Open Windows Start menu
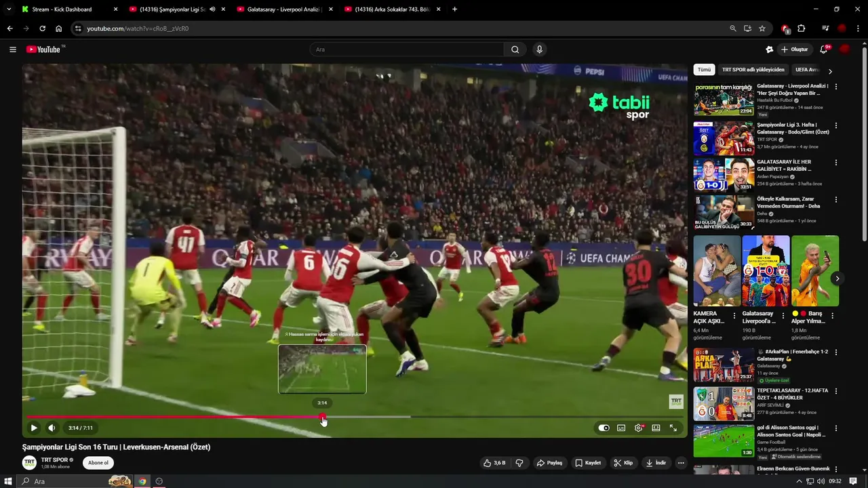The image size is (868, 488). tap(8, 481)
